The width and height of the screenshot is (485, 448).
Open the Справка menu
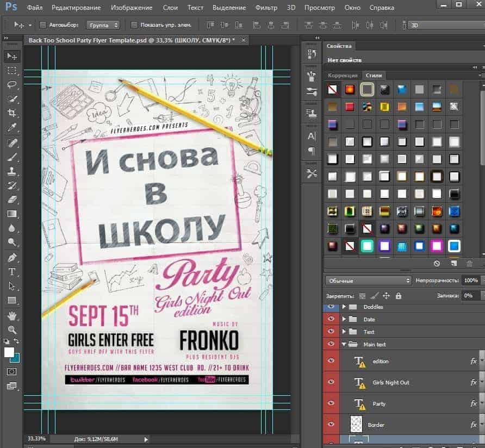click(382, 8)
